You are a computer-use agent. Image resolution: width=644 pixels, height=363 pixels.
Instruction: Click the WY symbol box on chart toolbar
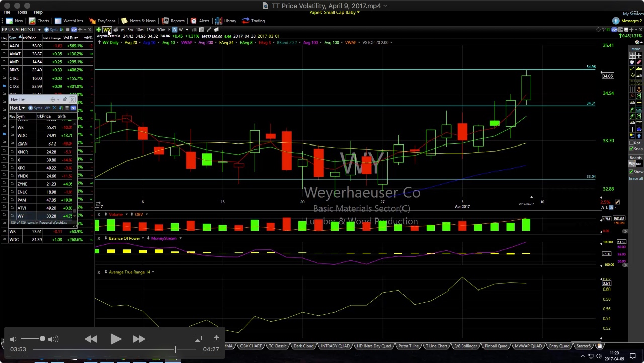pos(107,30)
